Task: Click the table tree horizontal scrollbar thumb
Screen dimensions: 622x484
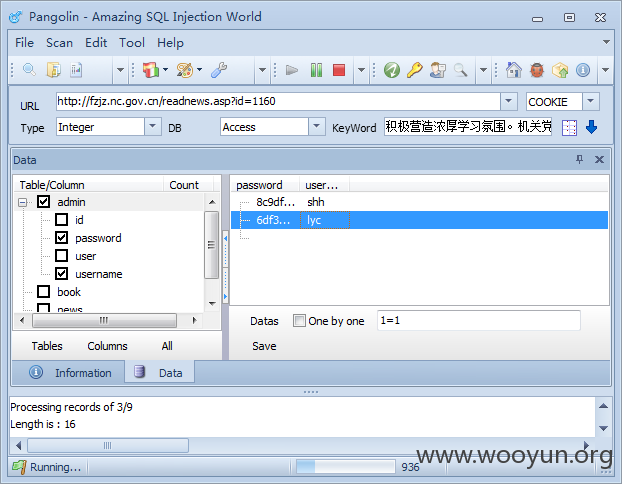Action: [x=104, y=320]
